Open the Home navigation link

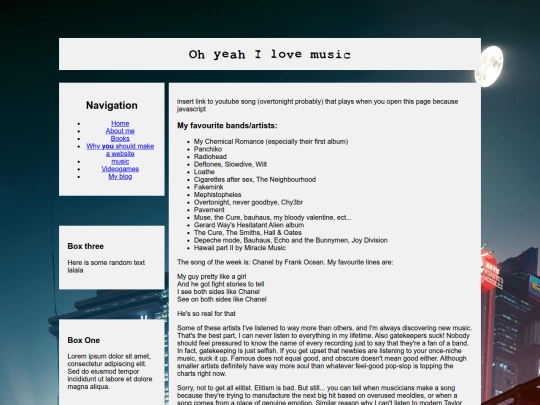coord(120,123)
